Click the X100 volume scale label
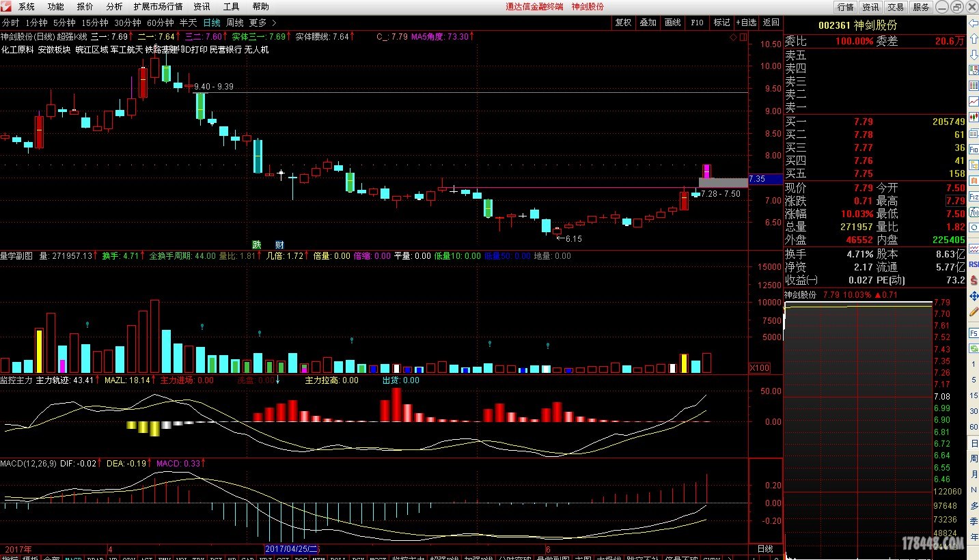Screen dimensions: 979x560 point(760,367)
